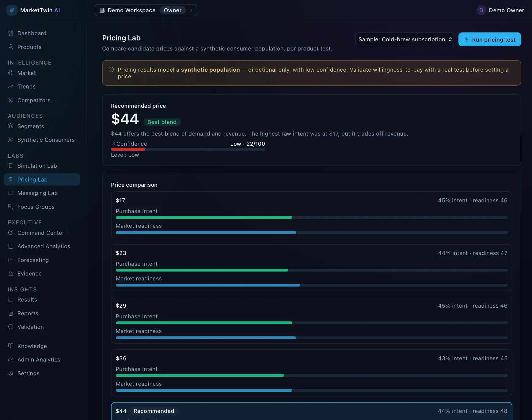Click the MarketTwin AI logo icon
Image resolution: width=532 pixels, height=420 pixels.
12,10
